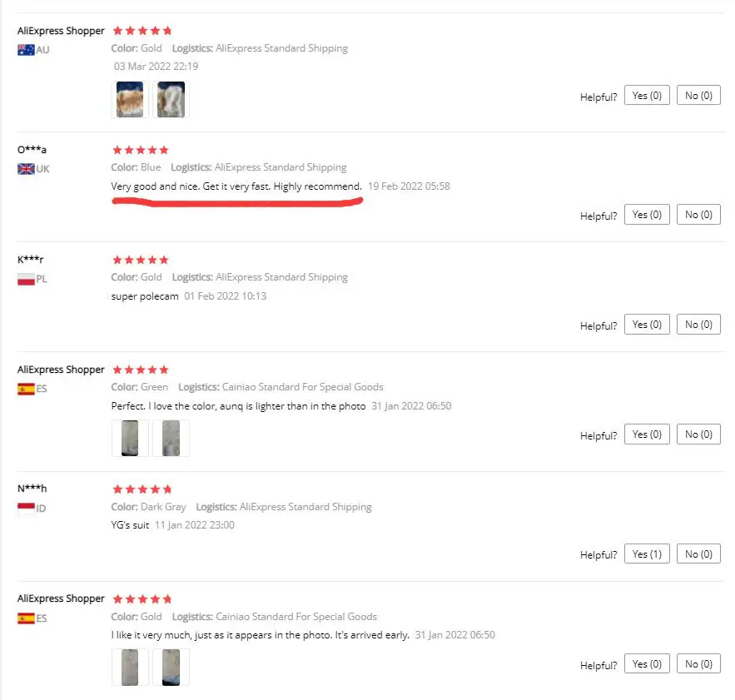The height and width of the screenshot is (700, 735).
Task: Click the Polish flag under K***r
Action: pyautogui.click(x=26, y=279)
